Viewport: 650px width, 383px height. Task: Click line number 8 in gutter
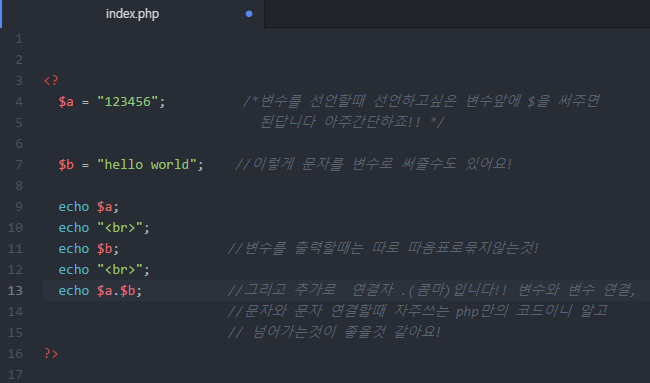19,186
